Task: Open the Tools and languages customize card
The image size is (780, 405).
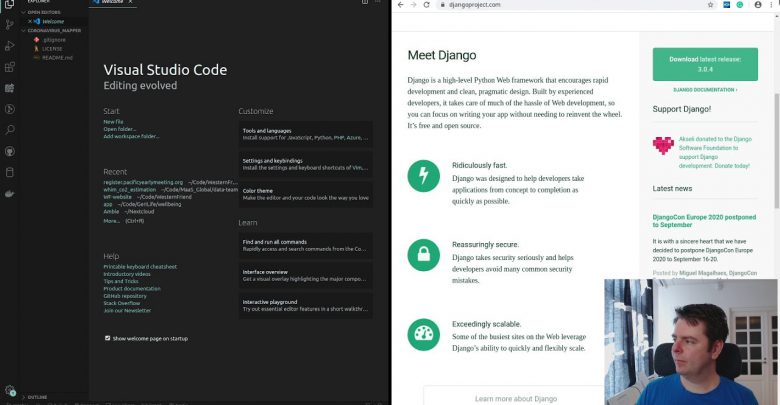Action: pyautogui.click(x=305, y=134)
